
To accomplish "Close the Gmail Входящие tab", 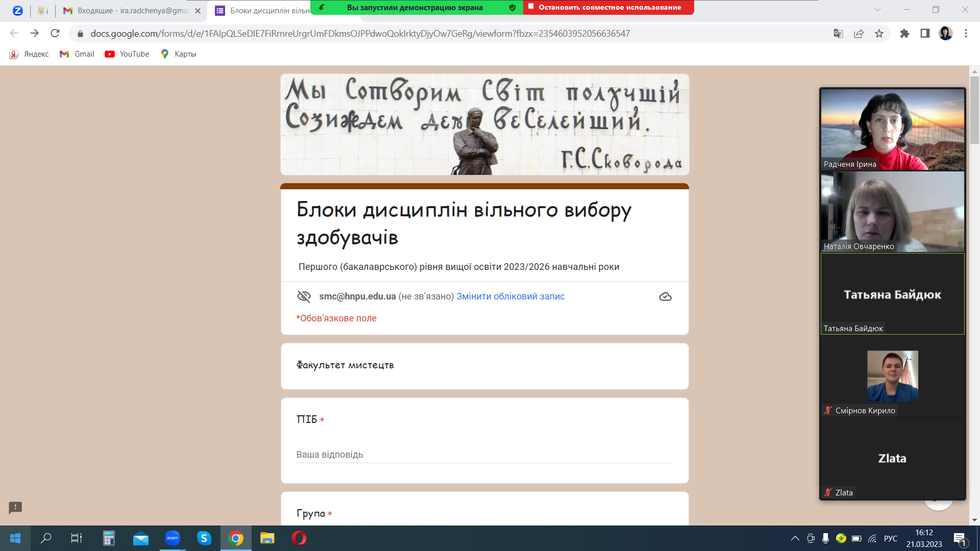I will click(198, 10).
